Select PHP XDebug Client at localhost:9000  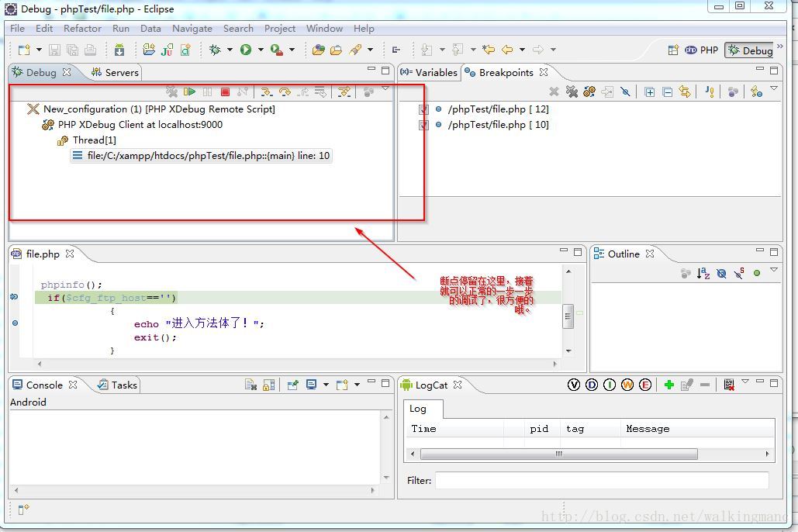coord(133,125)
